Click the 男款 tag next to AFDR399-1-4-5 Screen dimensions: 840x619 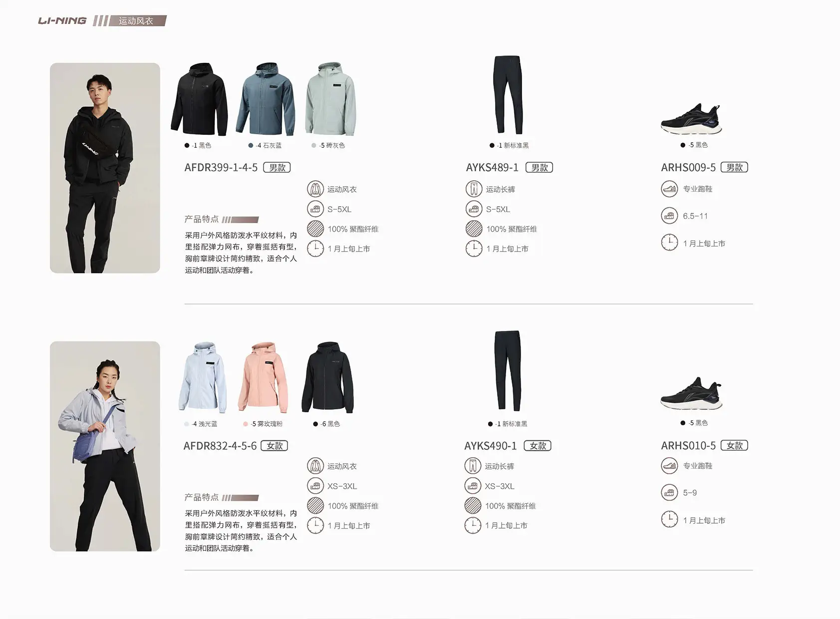click(x=277, y=168)
